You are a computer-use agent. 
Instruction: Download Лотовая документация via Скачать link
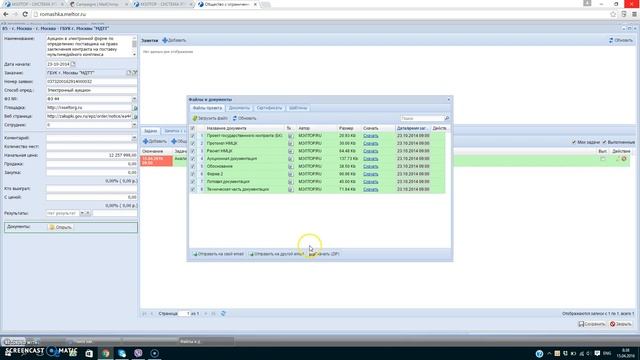371,182
